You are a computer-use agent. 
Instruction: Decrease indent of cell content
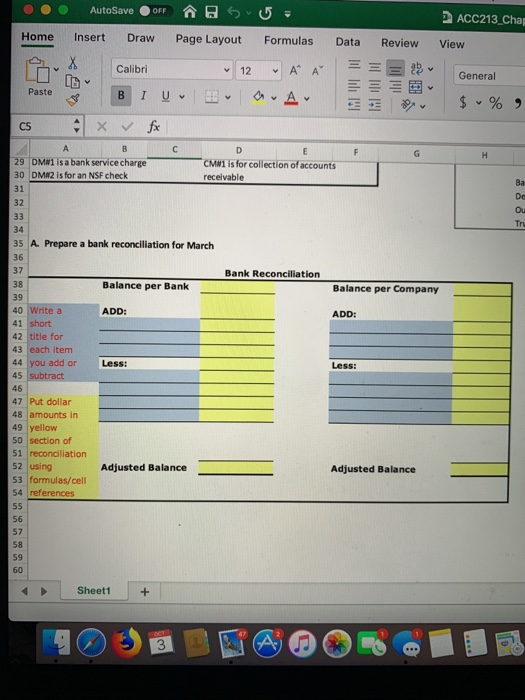pos(354,104)
